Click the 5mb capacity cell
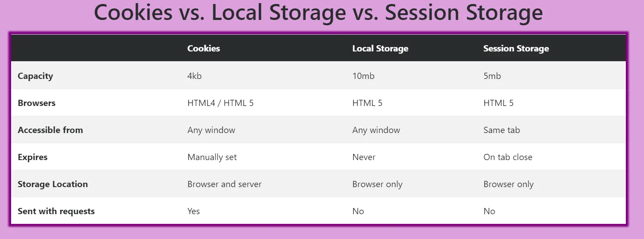Image resolution: width=644 pixels, height=239 pixels. pos(492,76)
